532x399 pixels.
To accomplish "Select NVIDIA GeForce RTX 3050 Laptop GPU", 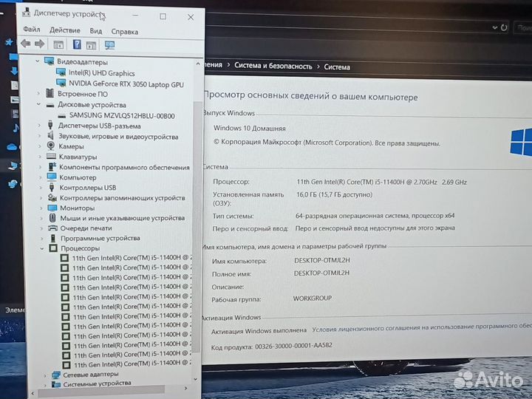I will pos(126,83).
